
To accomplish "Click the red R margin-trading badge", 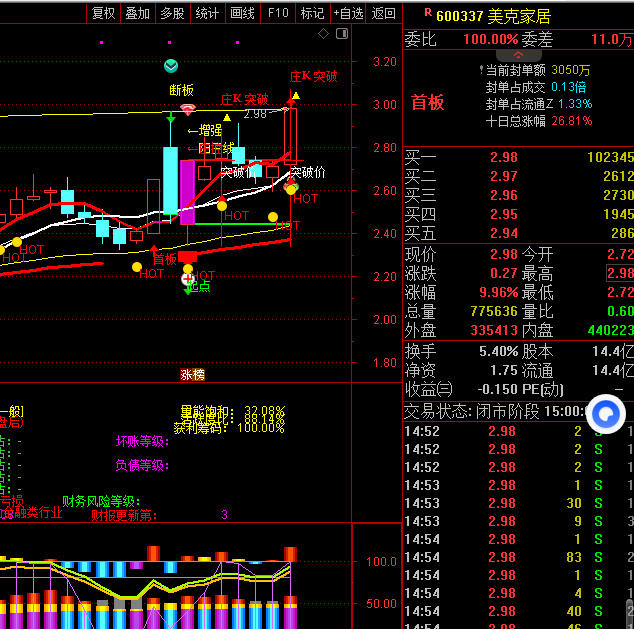I will [427, 12].
